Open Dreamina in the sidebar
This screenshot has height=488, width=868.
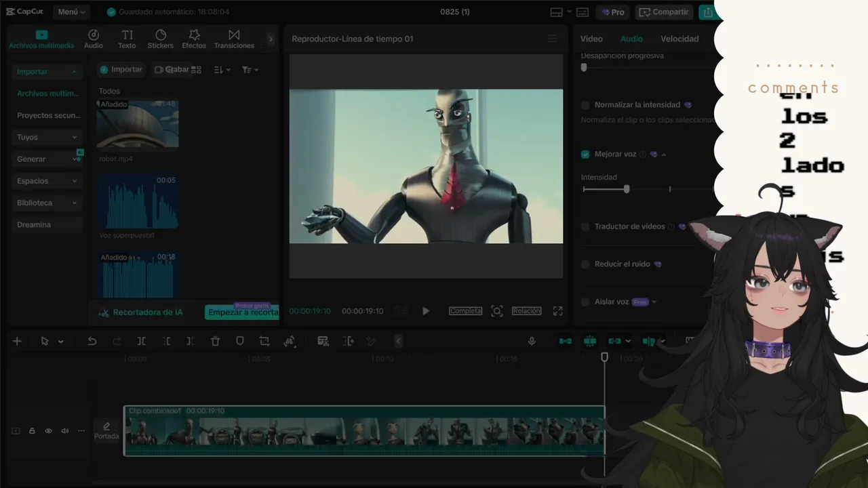pos(47,224)
